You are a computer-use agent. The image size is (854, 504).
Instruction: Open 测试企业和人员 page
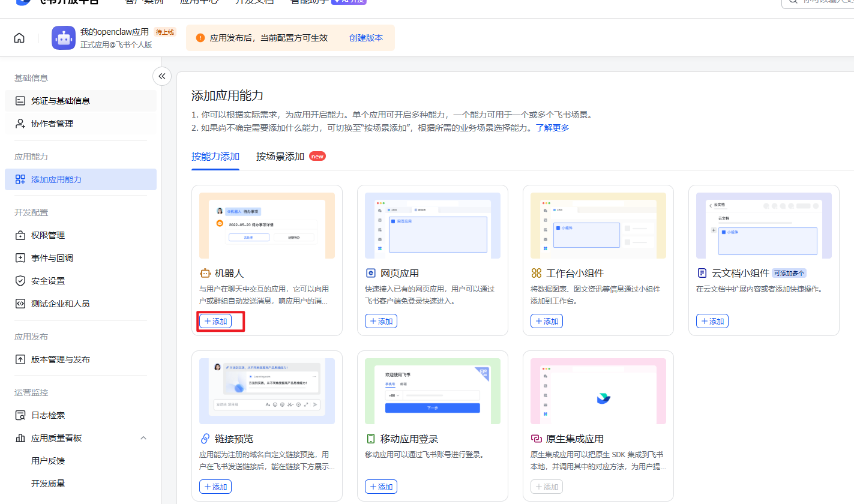click(60, 304)
